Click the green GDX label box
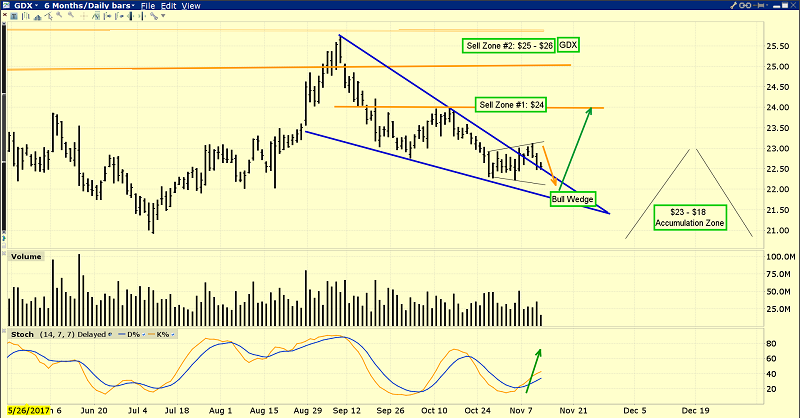 pos(568,45)
